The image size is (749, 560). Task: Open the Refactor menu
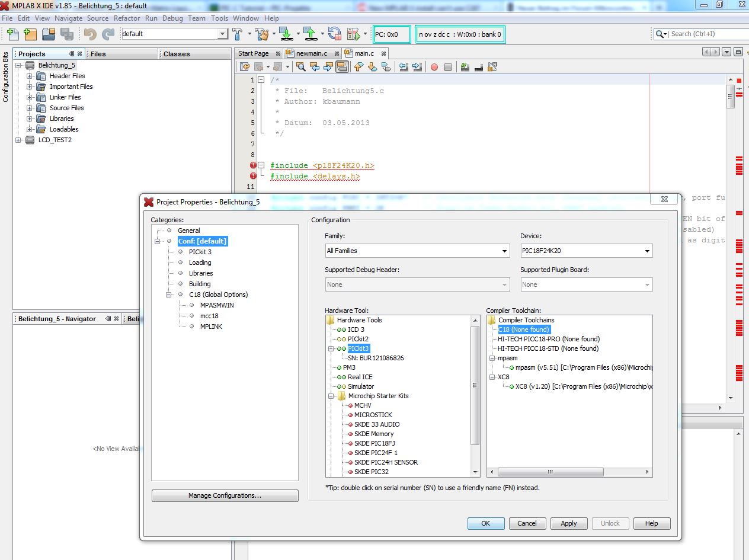(x=127, y=18)
